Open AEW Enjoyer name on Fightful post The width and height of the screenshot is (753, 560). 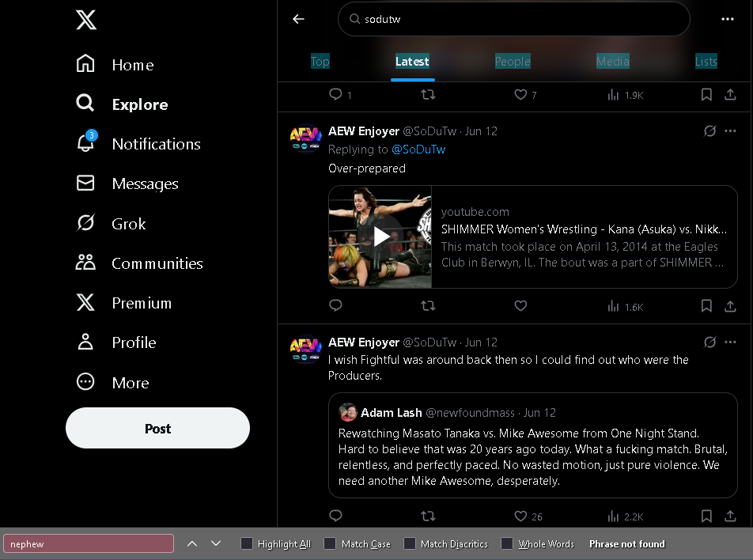tap(364, 342)
